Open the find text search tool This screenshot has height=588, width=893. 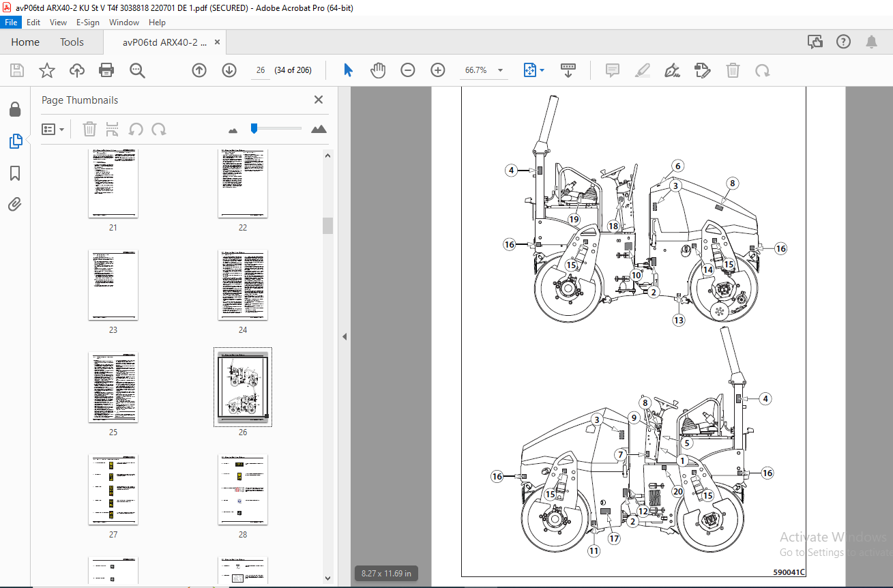137,70
